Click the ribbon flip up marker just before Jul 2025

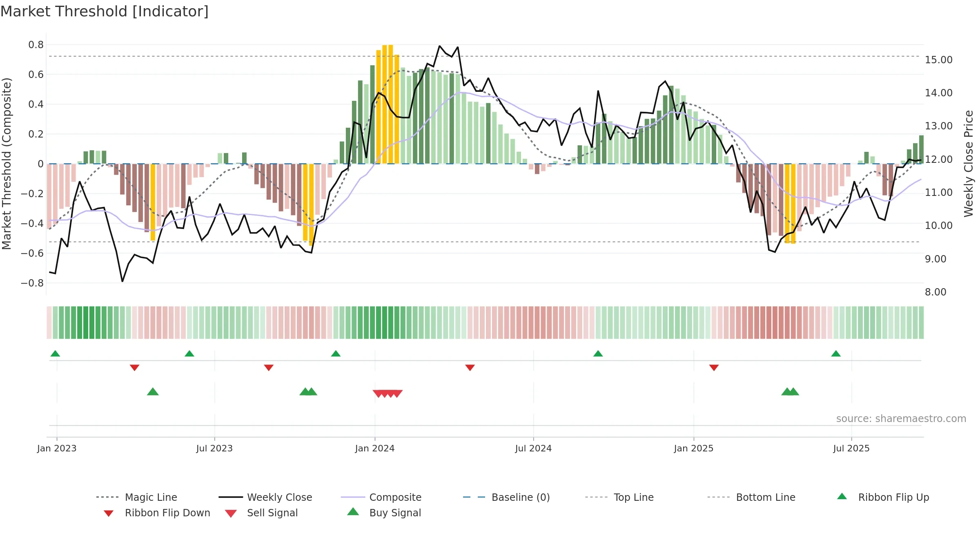[x=836, y=353]
